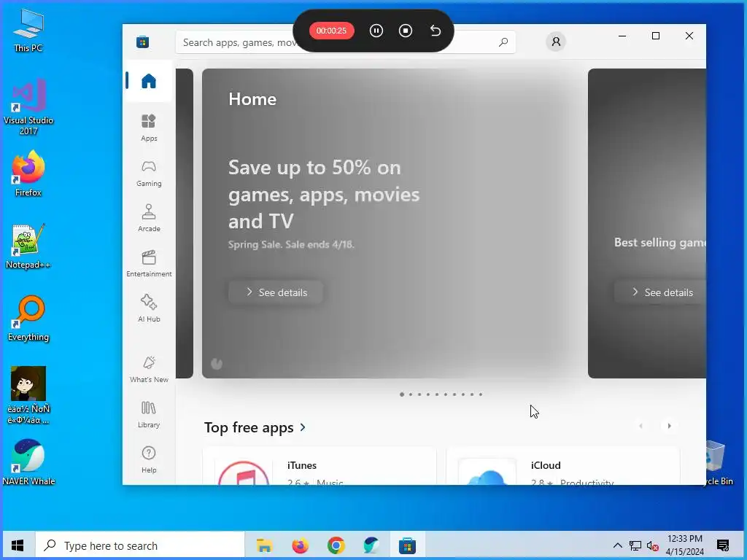Click the taskbar search box
The image size is (747, 560).
(140, 545)
